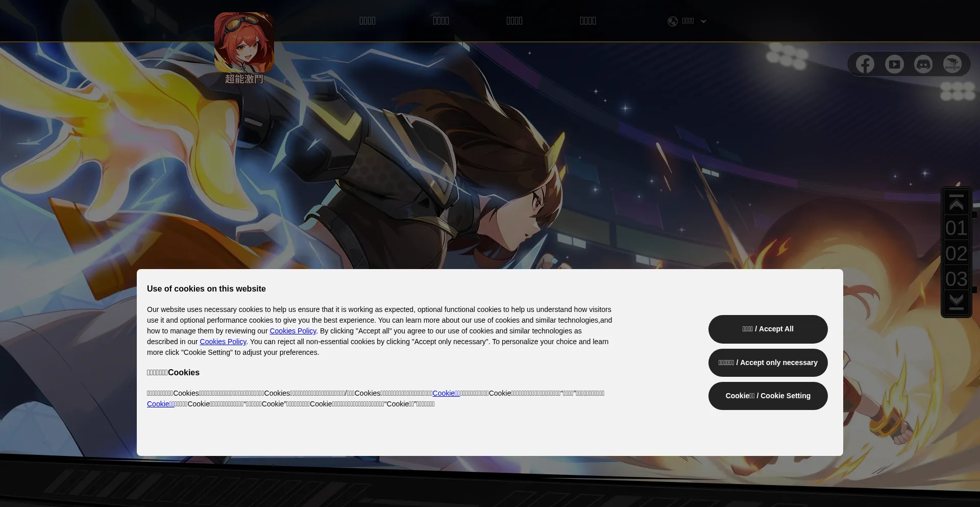Go to section 02 in side navigator

(957, 253)
